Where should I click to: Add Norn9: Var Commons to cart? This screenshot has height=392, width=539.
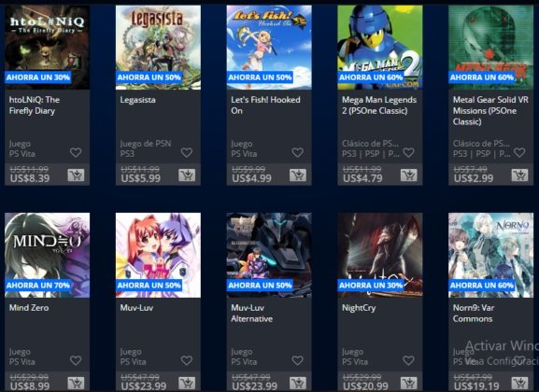click(x=519, y=383)
